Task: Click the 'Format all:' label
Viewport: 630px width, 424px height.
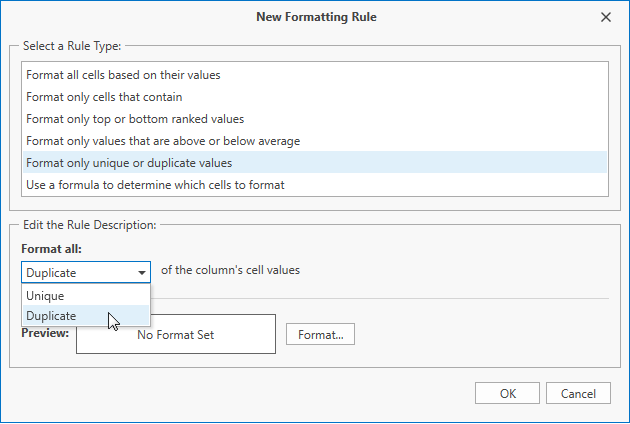Action: click(x=51, y=249)
